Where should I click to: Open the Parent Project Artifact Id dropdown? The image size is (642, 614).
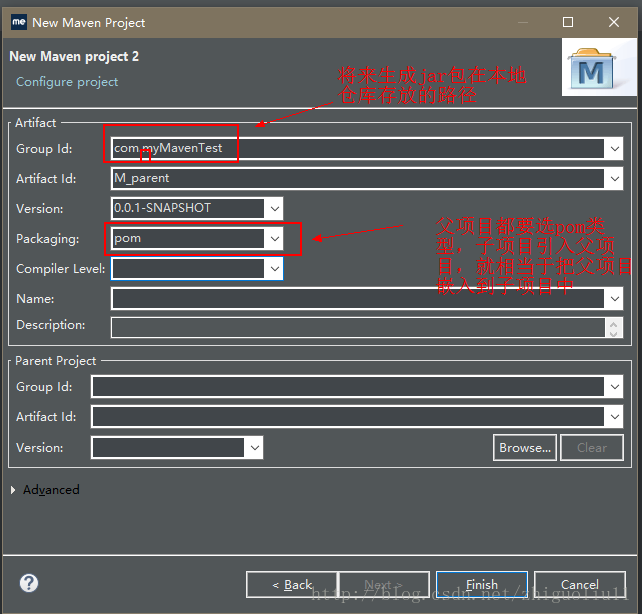(614, 417)
